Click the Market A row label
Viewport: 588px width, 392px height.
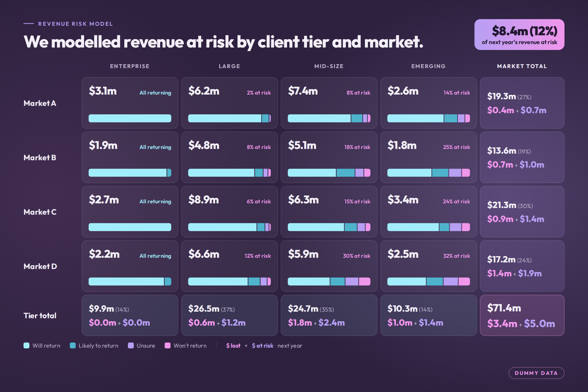pos(40,103)
